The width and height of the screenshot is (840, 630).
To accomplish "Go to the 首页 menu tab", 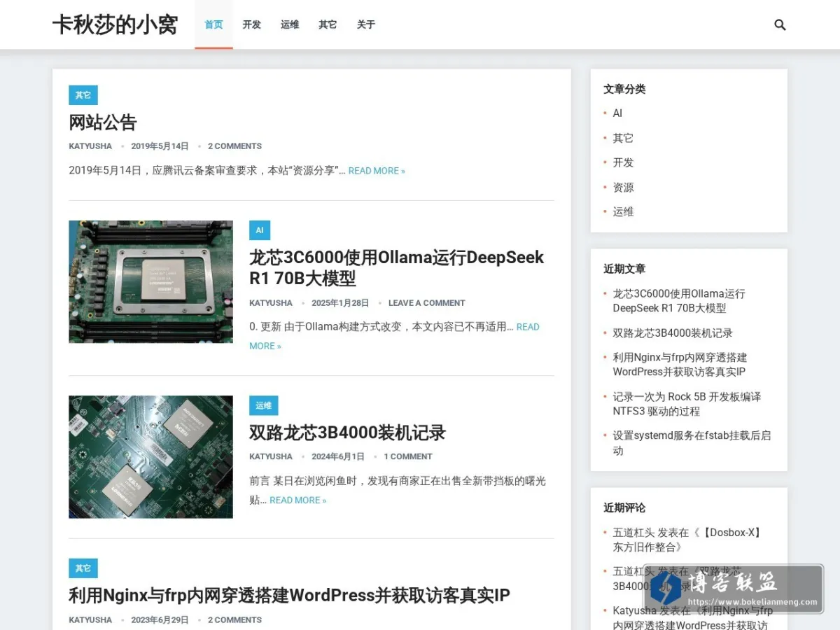I will (x=213, y=24).
